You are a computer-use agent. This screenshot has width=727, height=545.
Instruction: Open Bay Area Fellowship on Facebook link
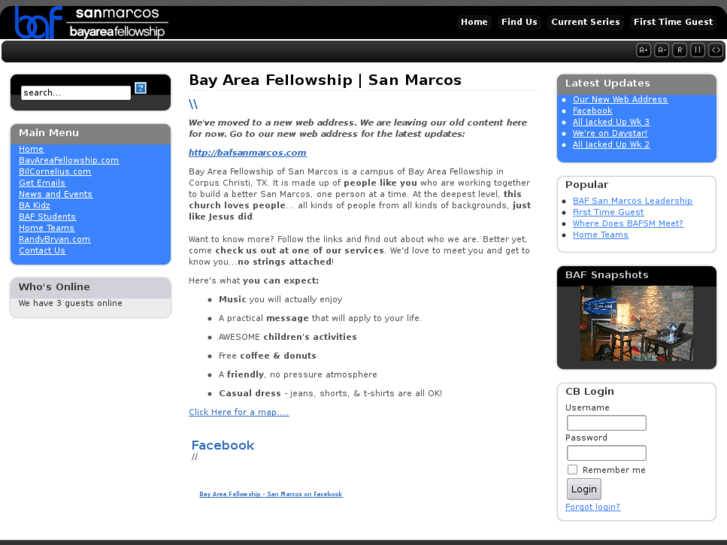click(271, 494)
